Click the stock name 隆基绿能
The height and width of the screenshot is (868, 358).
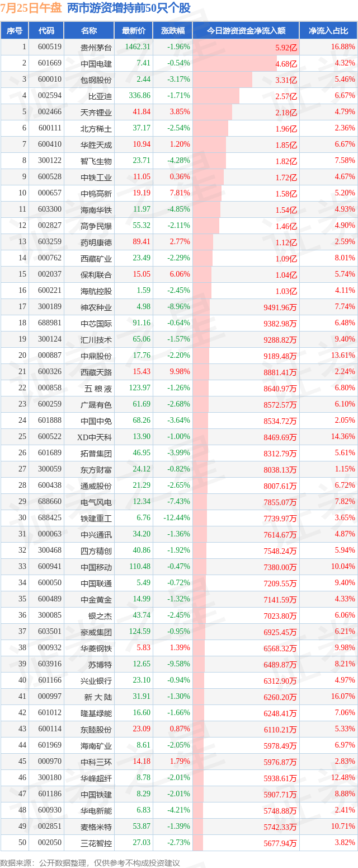tap(96, 713)
